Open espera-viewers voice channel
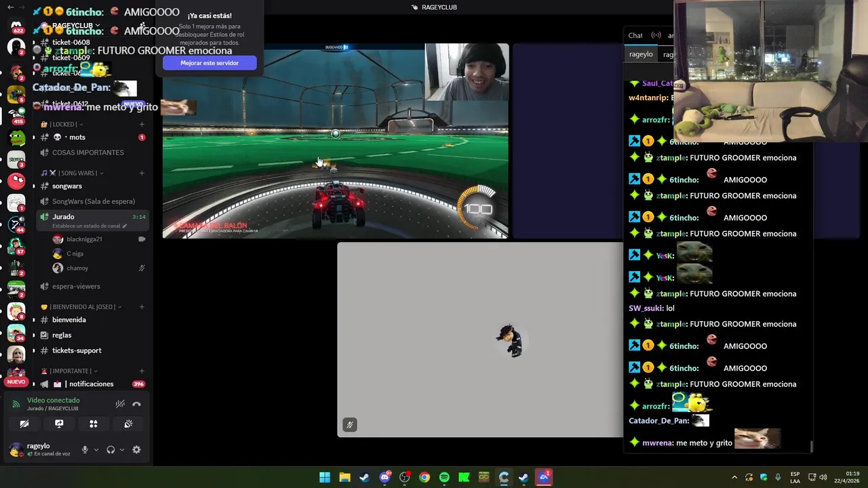The image size is (868, 488). pyautogui.click(x=92, y=286)
